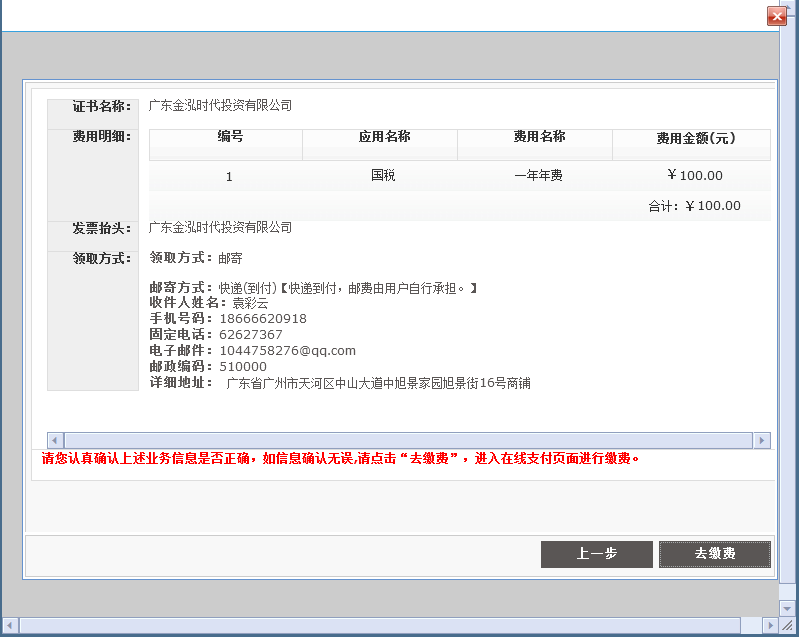The width and height of the screenshot is (799, 637).
Task: Click the row number 1 cell
Action: point(229,177)
